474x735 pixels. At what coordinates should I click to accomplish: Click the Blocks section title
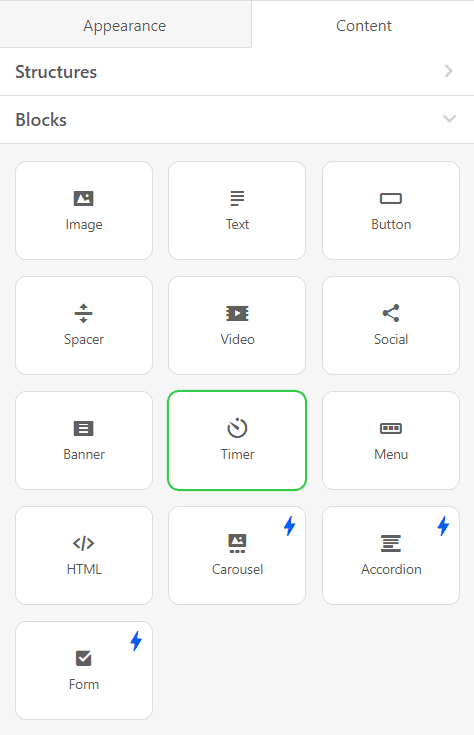(x=41, y=120)
